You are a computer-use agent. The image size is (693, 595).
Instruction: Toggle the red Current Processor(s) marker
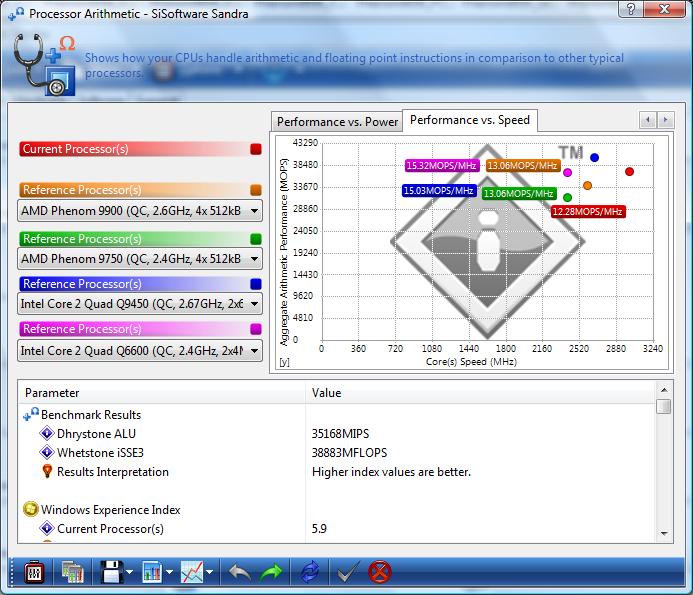(x=256, y=149)
